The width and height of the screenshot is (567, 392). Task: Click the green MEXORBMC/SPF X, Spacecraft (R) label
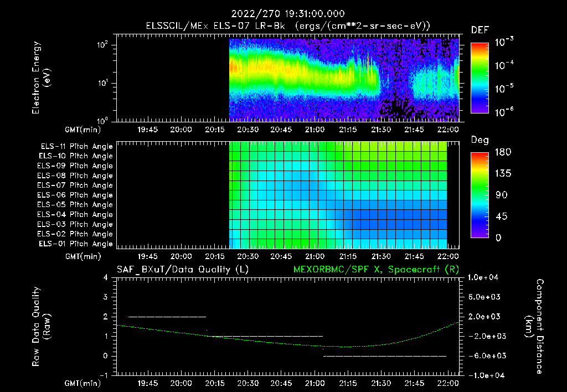[x=376, y=270]
